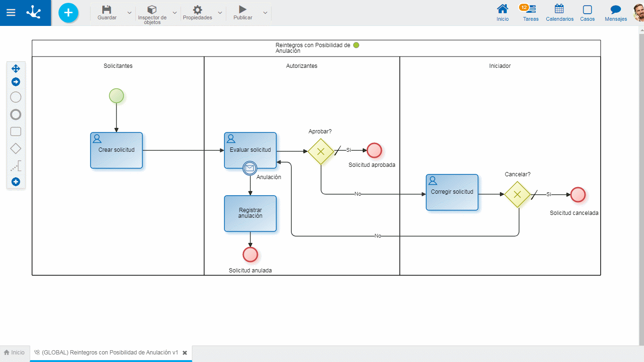Select the connector flow tool in palette
Viewport: 644px width, 362px height.
[16, 166]
